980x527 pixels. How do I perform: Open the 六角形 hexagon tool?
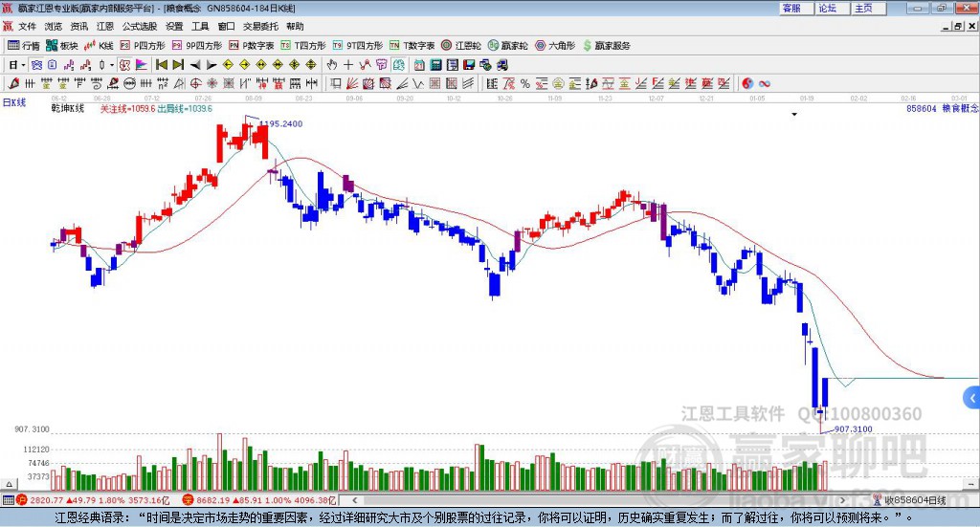click(555, 46)
